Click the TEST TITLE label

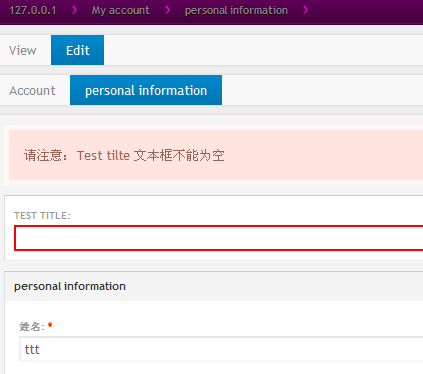(x=42, y=216)
